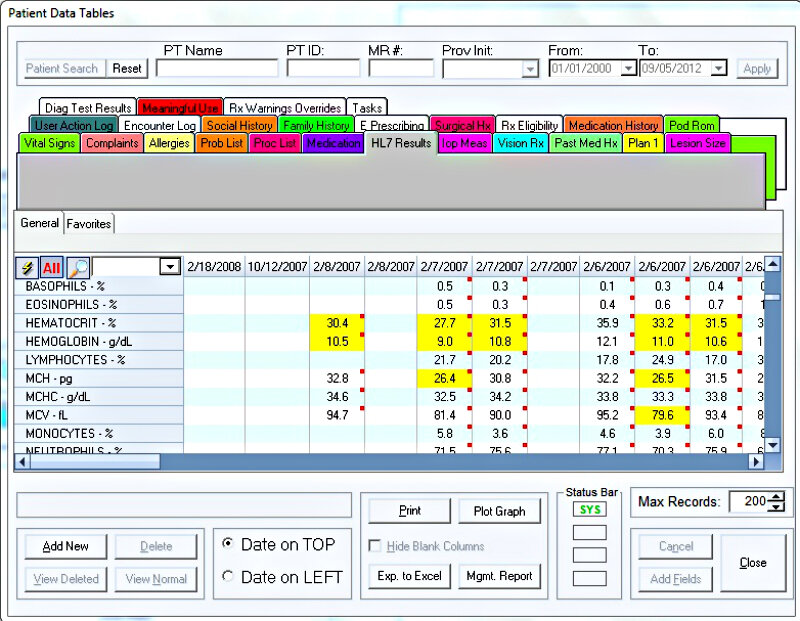Image resolution: width=800 pixels, height=621 pixels.
Task: Switch to the Vital Signs tab
Action: point(49,143)
